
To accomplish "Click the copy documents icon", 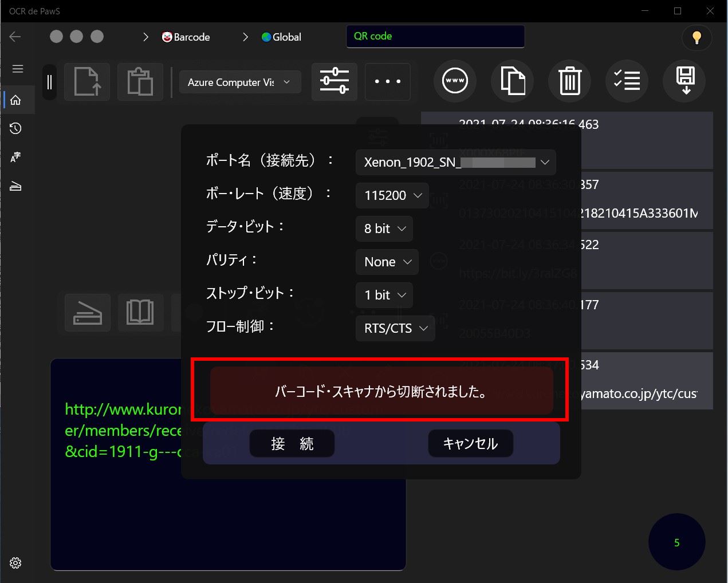I will [512, 81].
